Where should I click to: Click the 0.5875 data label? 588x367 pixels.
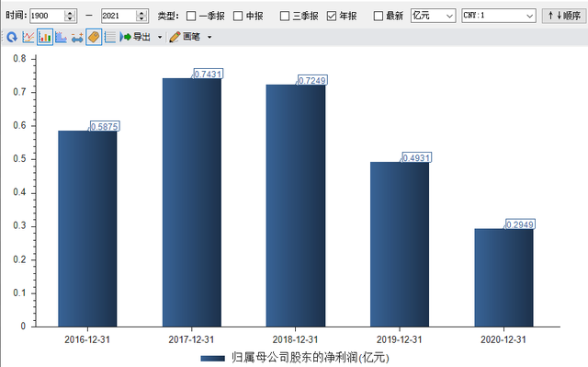[x=105, y=126]
